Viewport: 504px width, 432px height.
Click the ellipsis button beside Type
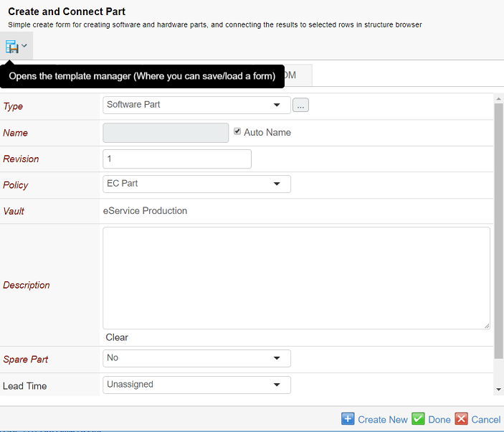pos(300,105)
